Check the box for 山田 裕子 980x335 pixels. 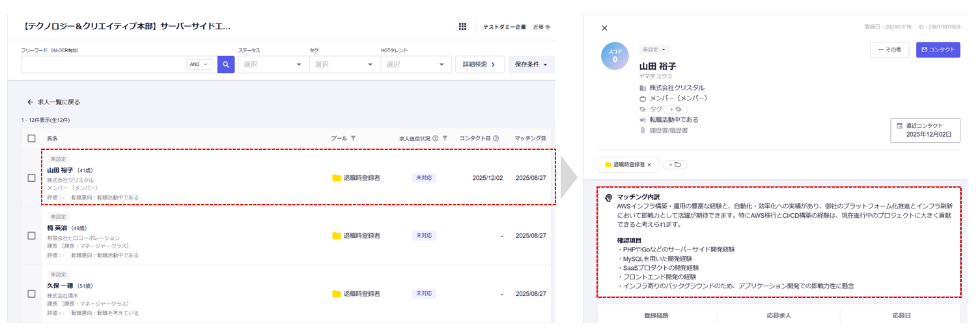click(31, 178)
